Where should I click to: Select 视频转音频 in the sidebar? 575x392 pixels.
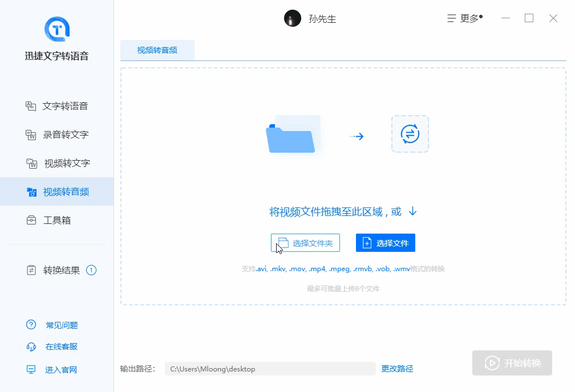coord(57,191)
